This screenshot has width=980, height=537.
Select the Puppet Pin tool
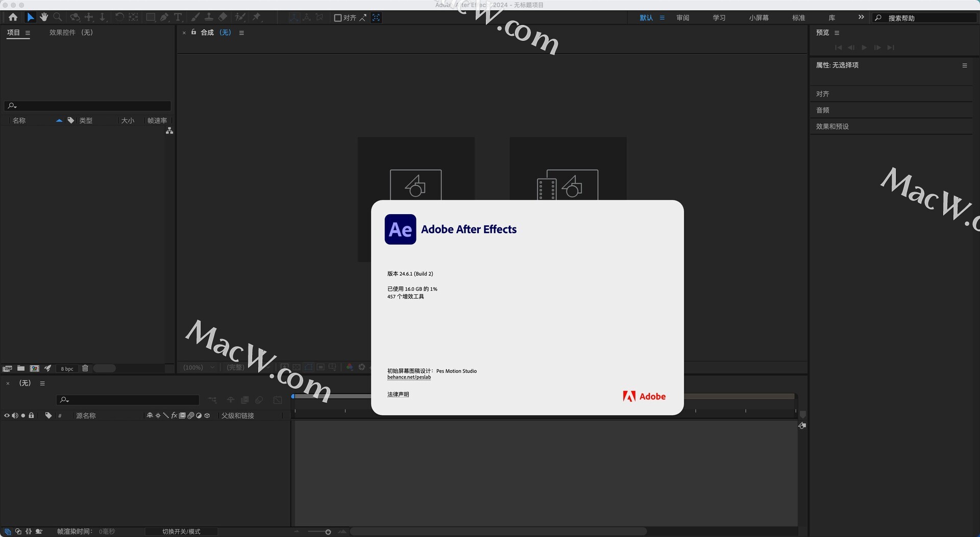257,17
